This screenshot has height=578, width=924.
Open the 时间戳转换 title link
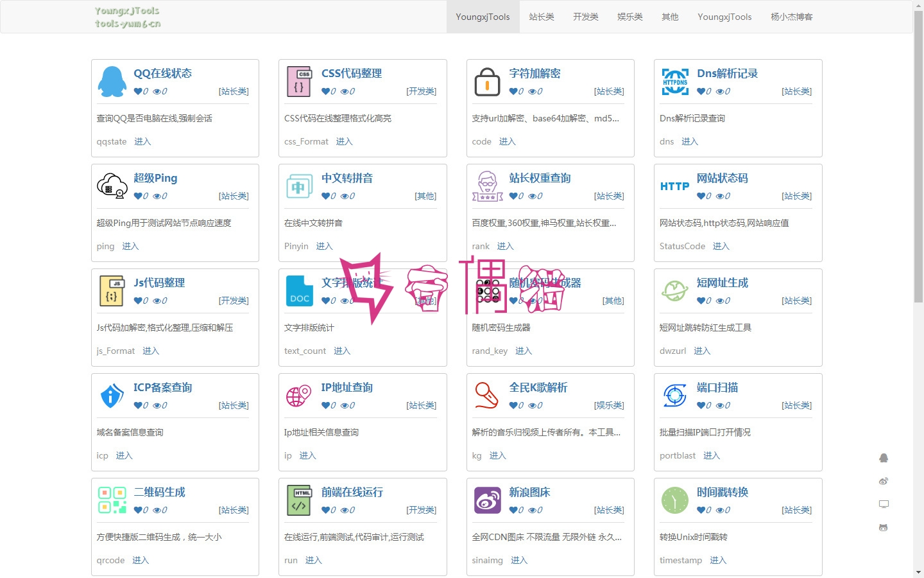(x=723, y=492)
